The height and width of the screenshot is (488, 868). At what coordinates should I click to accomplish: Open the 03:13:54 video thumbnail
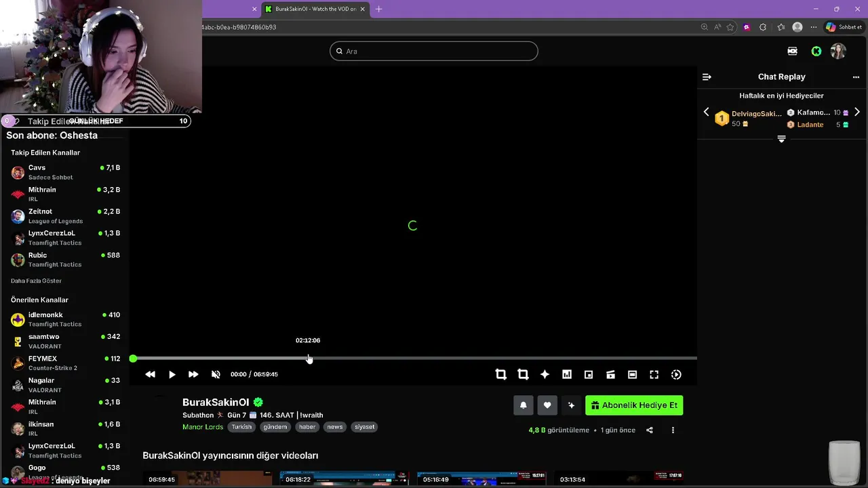(618, 479)
